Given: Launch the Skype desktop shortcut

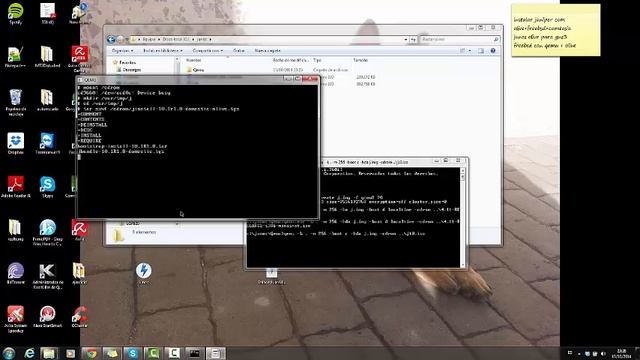Looking at the screenshot, I should tap(47, 187).
